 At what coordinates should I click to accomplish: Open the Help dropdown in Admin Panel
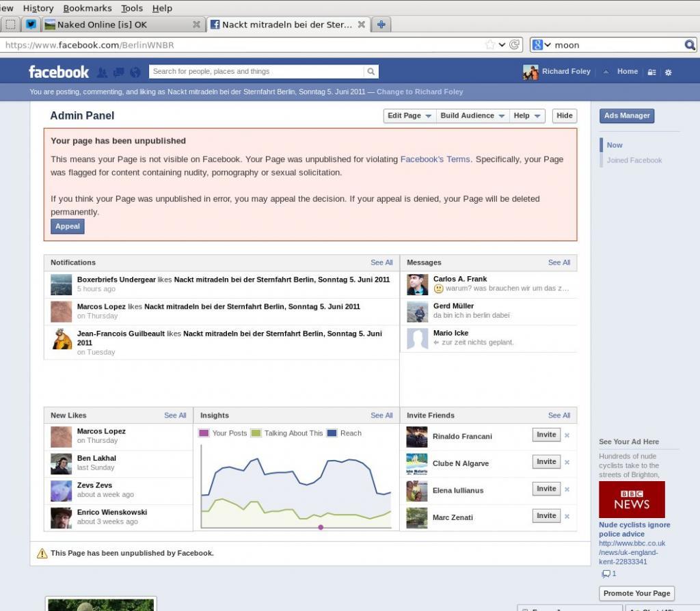[527, 116]
